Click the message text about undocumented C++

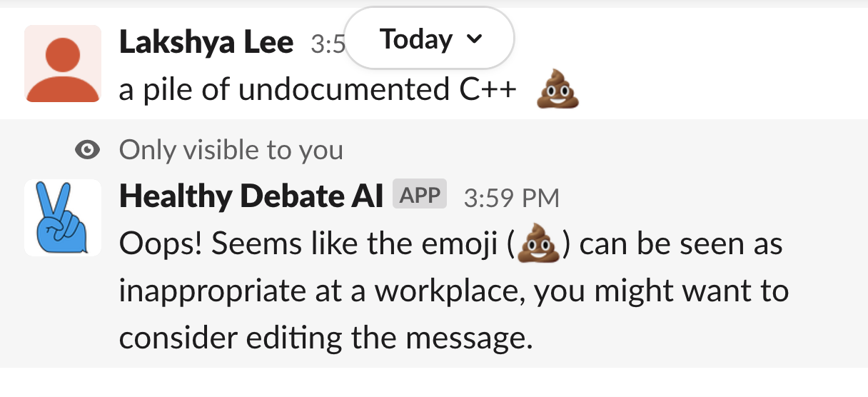point(318,91)
